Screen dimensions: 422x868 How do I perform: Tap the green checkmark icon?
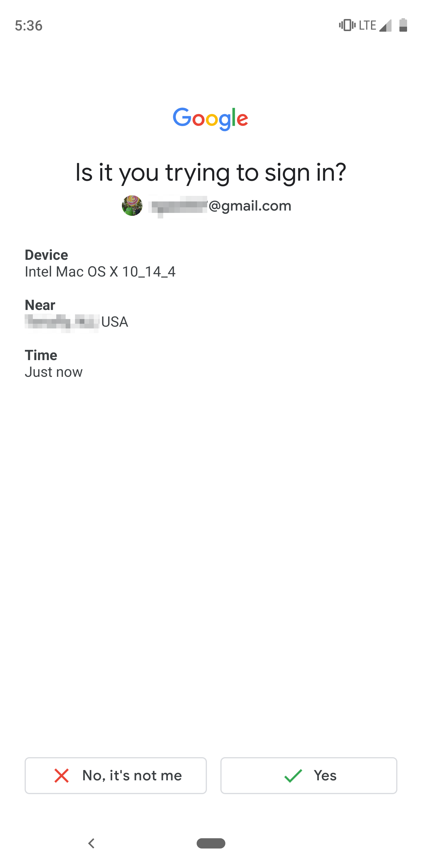click(293, 775)
